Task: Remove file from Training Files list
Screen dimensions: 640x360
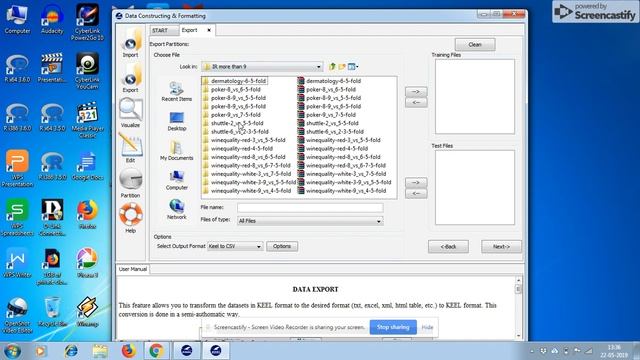Action: 416,102
